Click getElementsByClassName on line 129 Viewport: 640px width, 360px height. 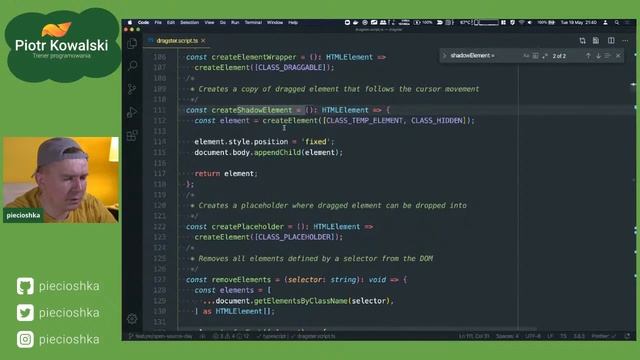[300, 301]
